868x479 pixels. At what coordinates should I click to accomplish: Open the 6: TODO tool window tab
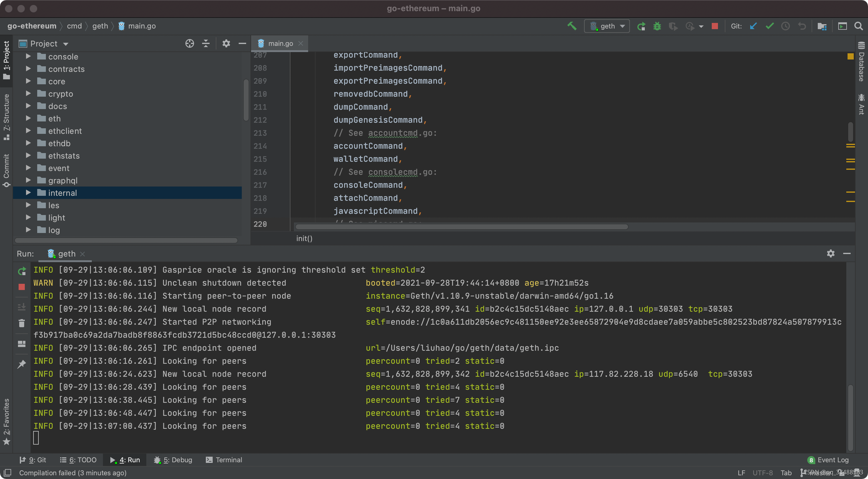pos(78,460)
